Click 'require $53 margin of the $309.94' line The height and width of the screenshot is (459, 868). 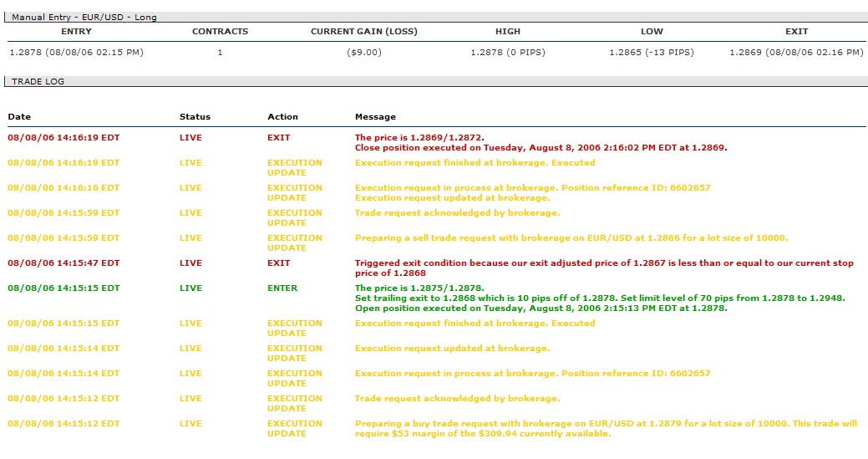pyautogui.click(x=483, y=434)
